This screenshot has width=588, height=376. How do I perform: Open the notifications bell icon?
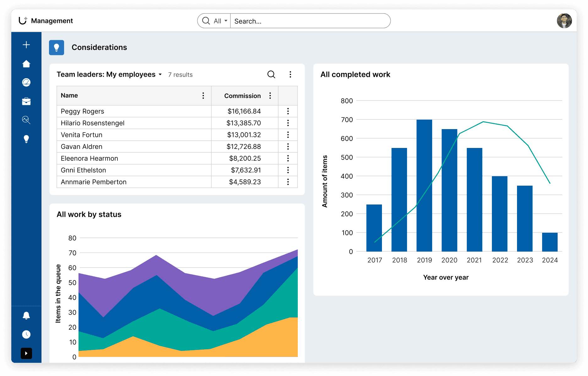pos(26,315)
